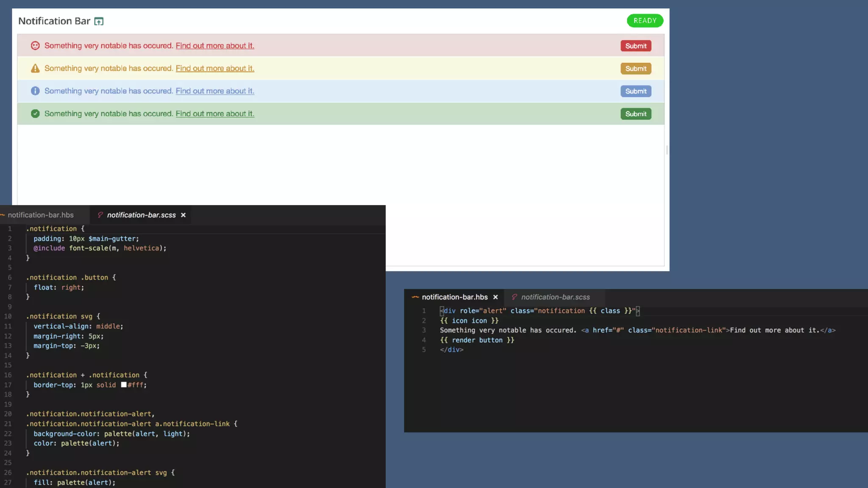This screenshot has width=868, height=488.
Task: Click Sass icon on right notification-bar.scss tab
Action: [x=514, y=297]
